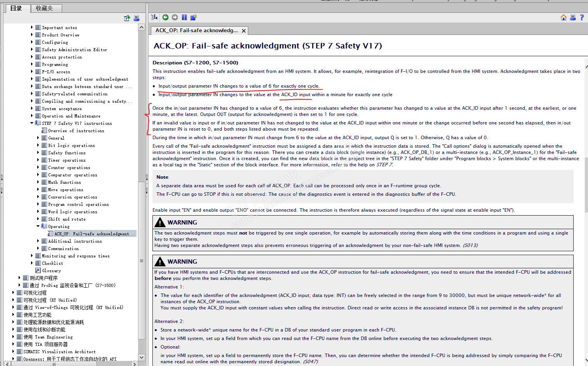588x366 pixels.
Task: Click the page icon beside ACK_OP tree entry
Action: tap(50, 234)
